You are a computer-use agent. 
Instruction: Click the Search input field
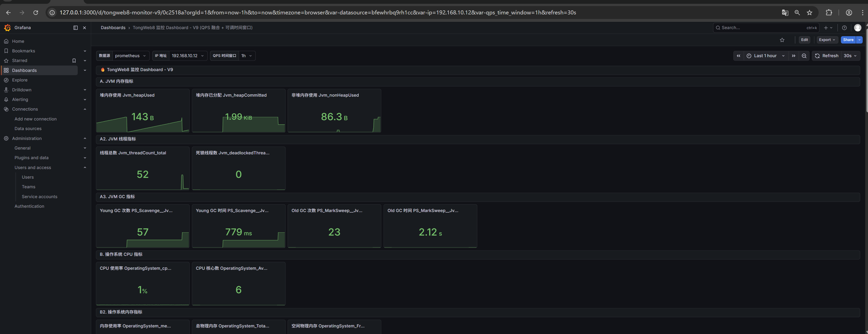click(x=761, y=28)
